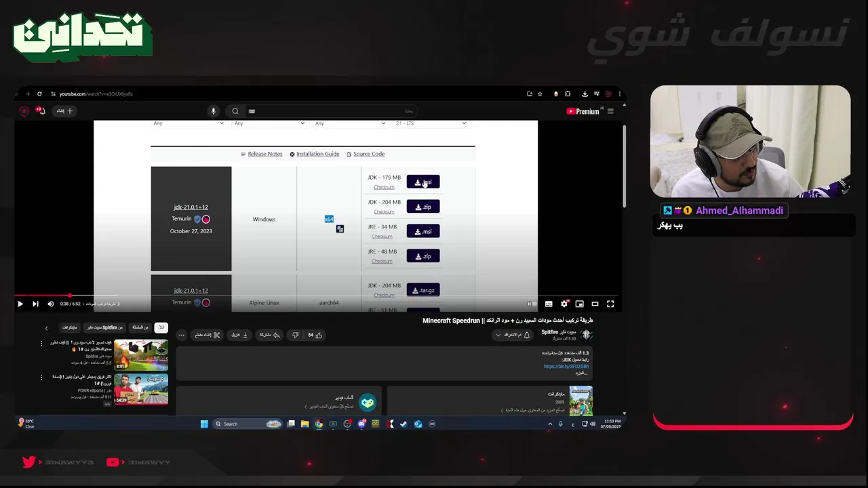Viewport: 868px width, 488px height.
Task: Show more filter chips with the arrow
Action: (x=47, y=328)
